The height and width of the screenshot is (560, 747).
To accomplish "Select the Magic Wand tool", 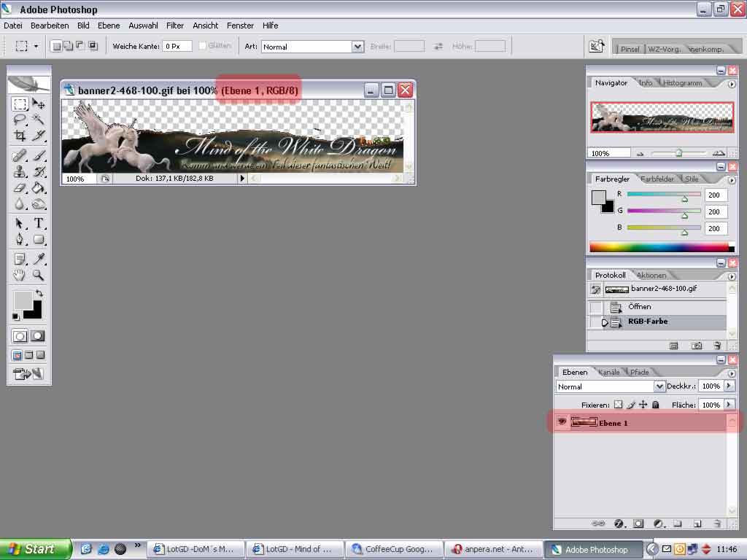I will coord(38,120).
